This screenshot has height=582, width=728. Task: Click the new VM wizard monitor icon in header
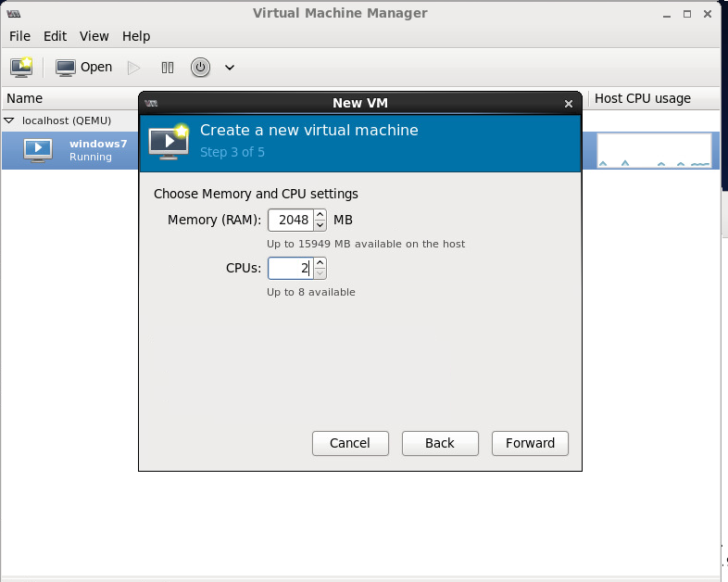pos(169,142)
